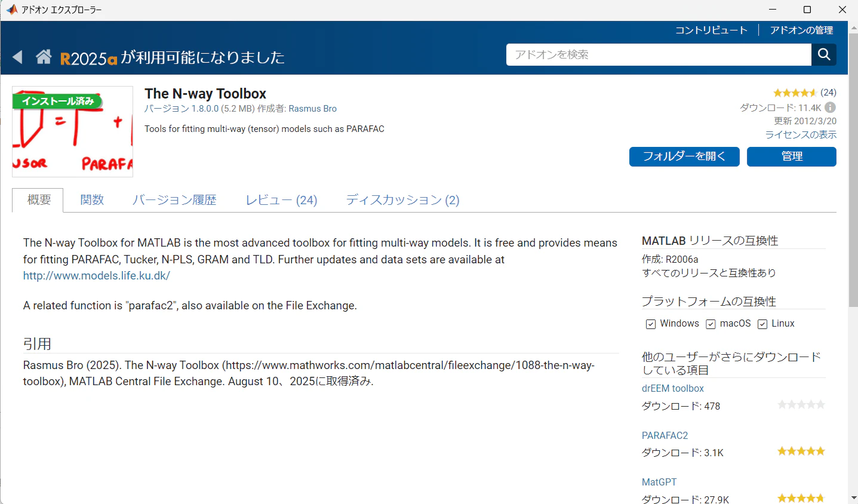Click the magnifier search button

coord(824,54)
